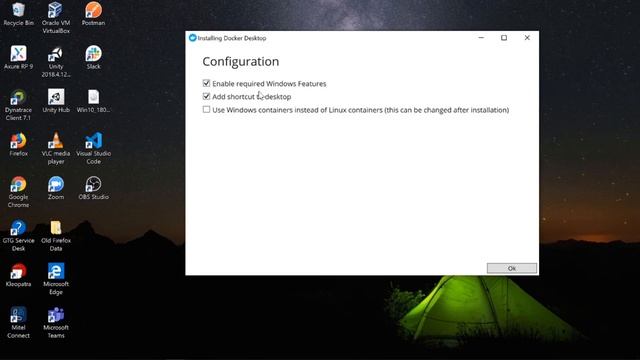This screenshot has width=640, height=360.
Task: Select Zoom desktop icon
Action: pyautogui.click(x=56, y=188)
